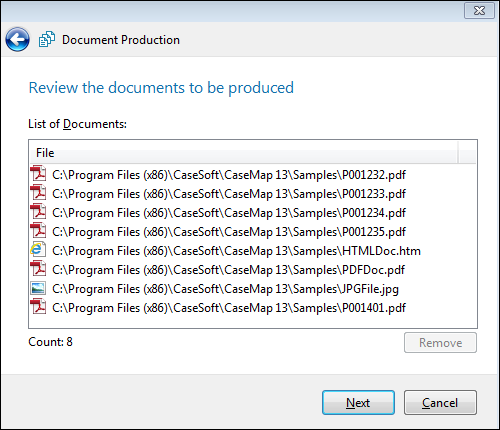Select the P001232.pdf file path text
This screenshot has width=500, height=430.
tap(229, 175)
